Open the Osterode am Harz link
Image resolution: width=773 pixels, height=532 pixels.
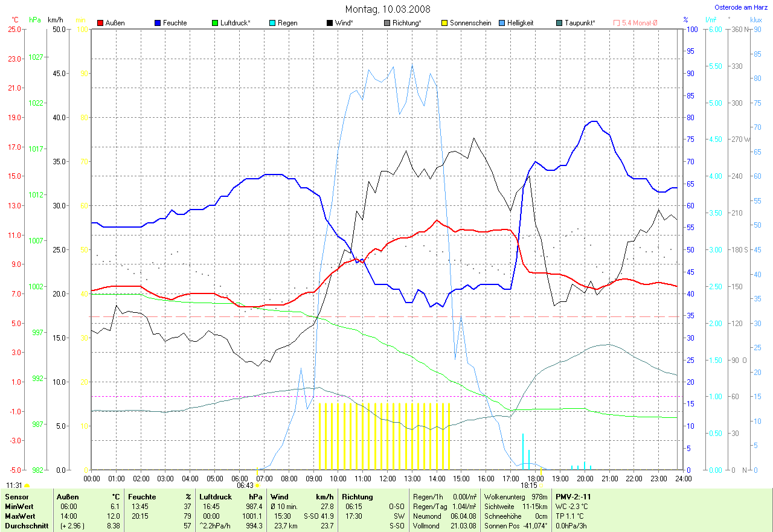coord(740,7)
